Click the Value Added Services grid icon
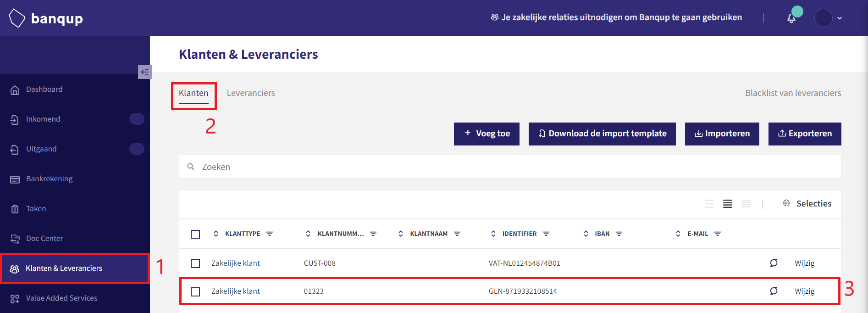 tap(15, 299)
